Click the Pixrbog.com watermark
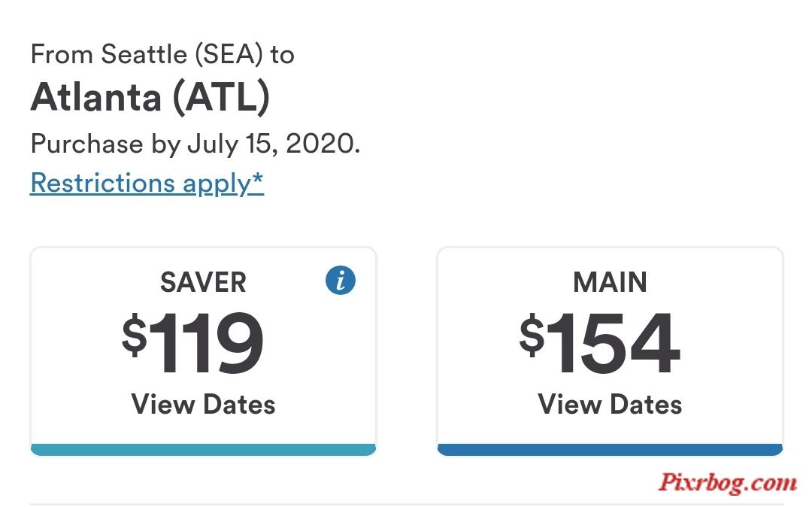This screenshot has width=812, height=507. click(x=727, y=482)
